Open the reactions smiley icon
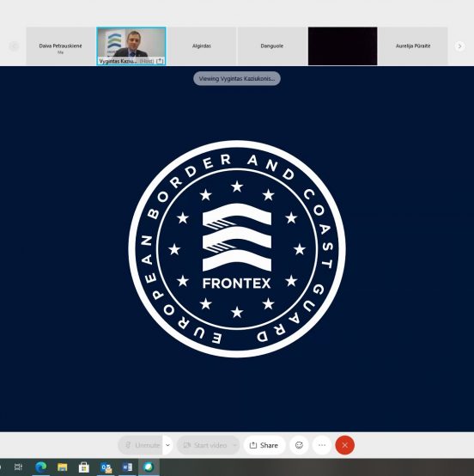The width and height of the screenshot is (474, 476). pyautogui.click(x=299, y=445)
